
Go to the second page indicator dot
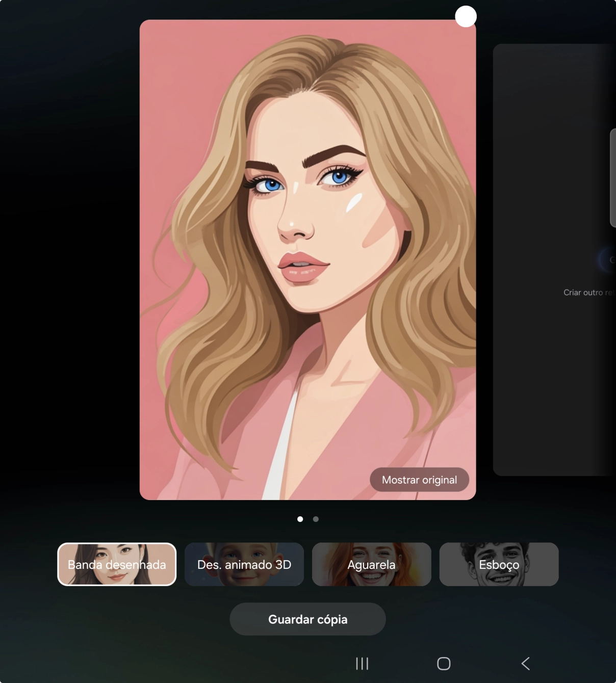pos(316,519)
